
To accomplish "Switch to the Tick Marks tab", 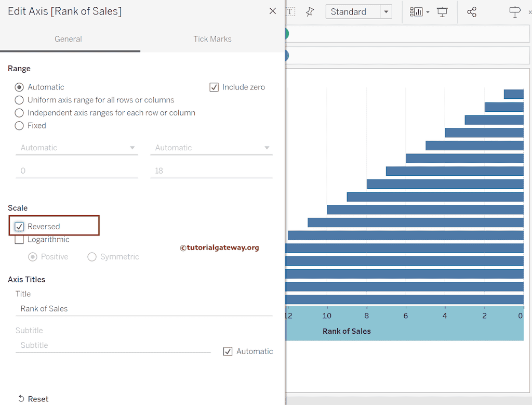I will coord(212,39).
